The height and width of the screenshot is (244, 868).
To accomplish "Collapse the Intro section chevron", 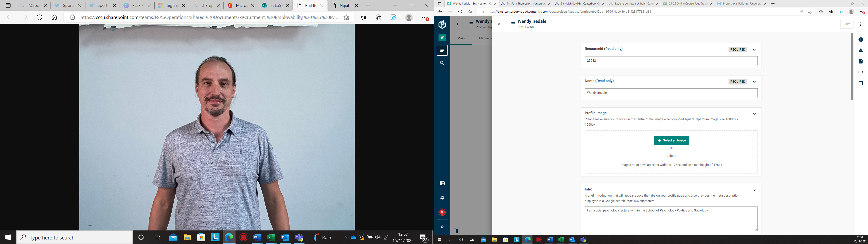I will click(x=754, y=190).
